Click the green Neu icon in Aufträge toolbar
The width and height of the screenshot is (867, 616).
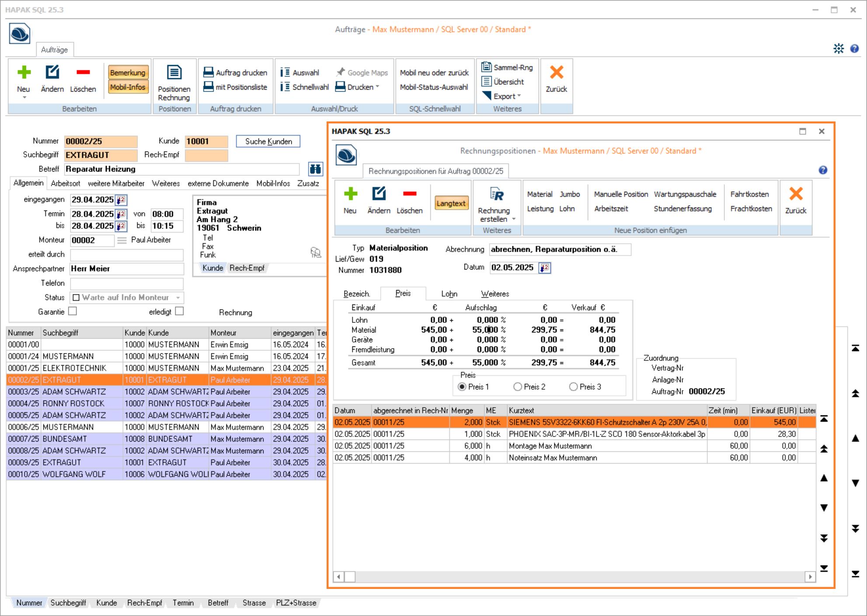pyautogui.click(x=24, y=73)
